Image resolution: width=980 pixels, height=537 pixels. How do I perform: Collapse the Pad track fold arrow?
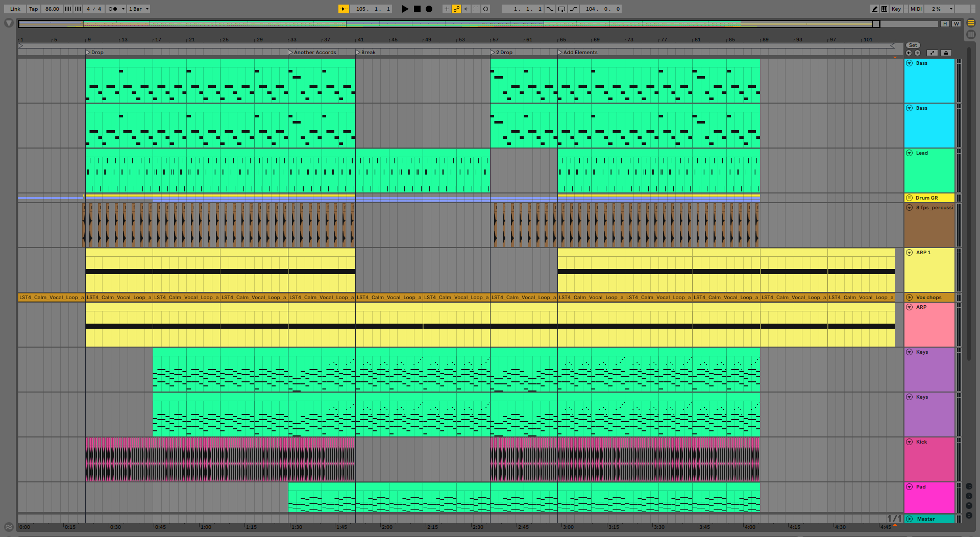[x=910, y=486]
